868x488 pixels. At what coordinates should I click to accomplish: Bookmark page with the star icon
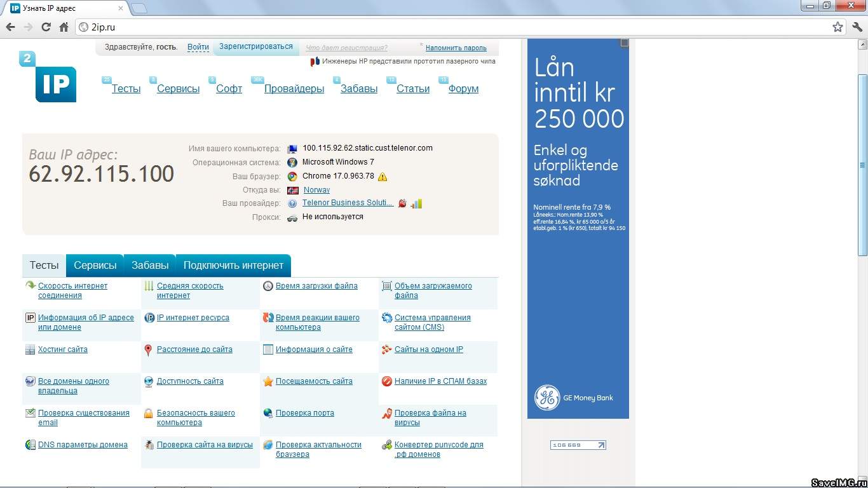click(x=837, y=27)
